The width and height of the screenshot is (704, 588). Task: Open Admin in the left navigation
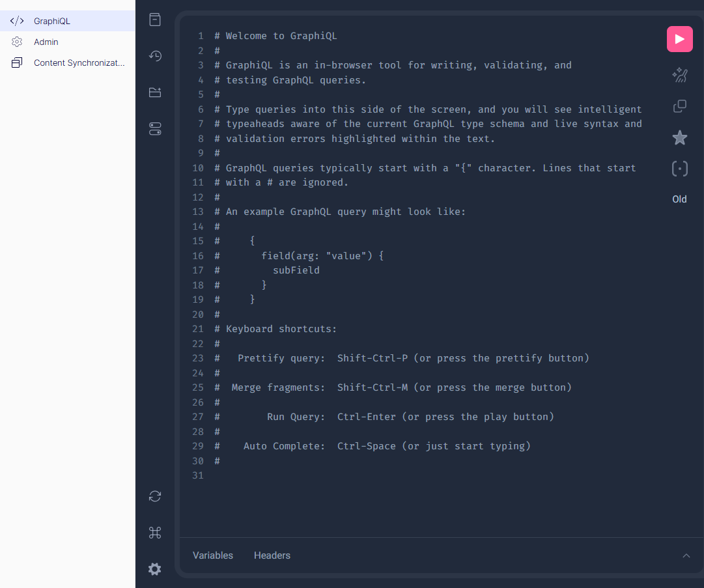[67, 42]
